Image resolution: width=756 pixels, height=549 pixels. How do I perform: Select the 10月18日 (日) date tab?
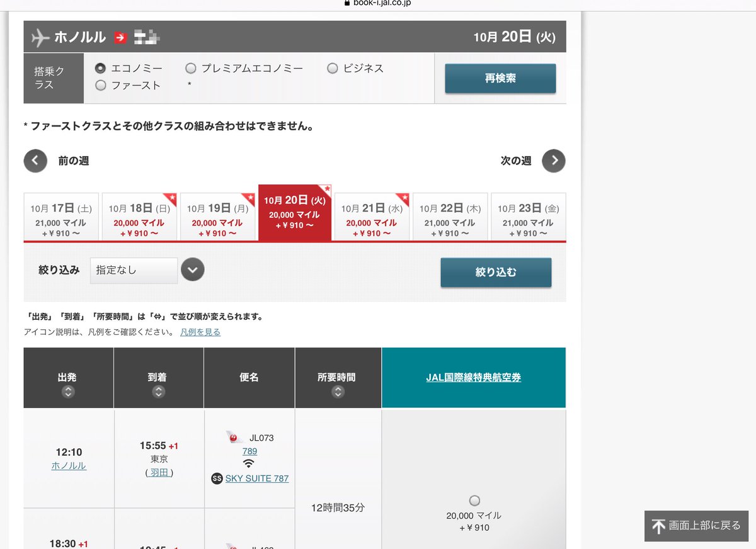[139, 217]
